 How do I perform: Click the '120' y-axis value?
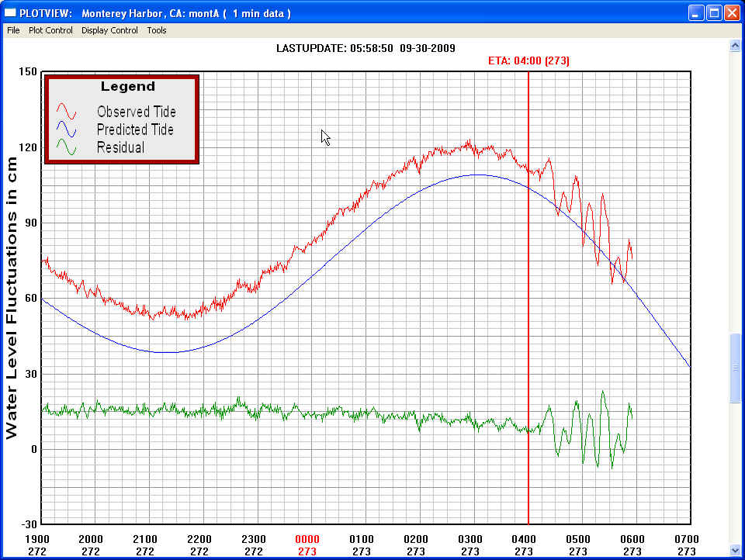28,147
